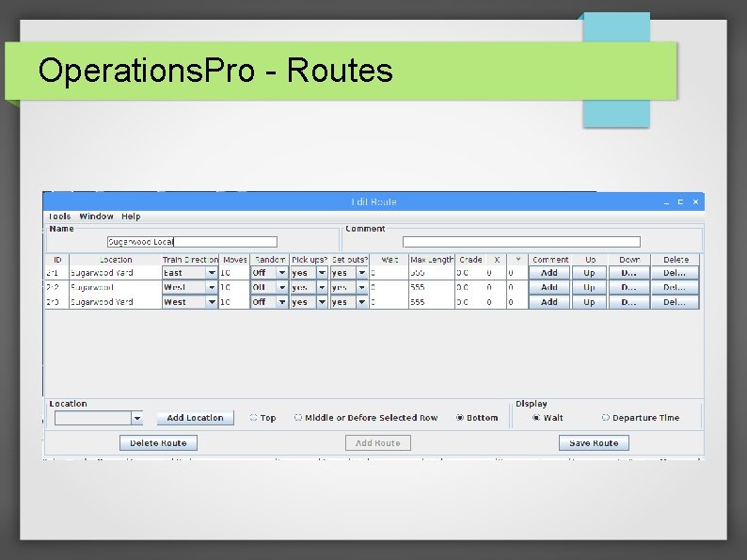Click the greyed Add Route button

click(378, 442)
